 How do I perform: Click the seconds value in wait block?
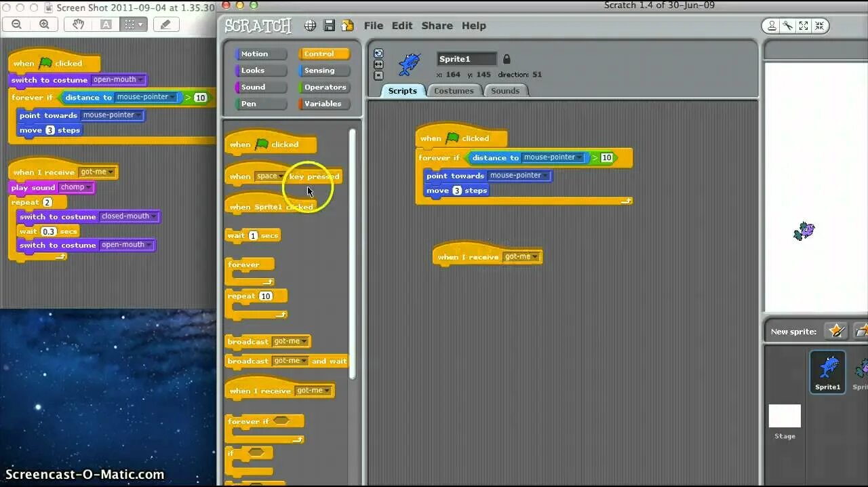pyautogui.click(x=253, y=235)
